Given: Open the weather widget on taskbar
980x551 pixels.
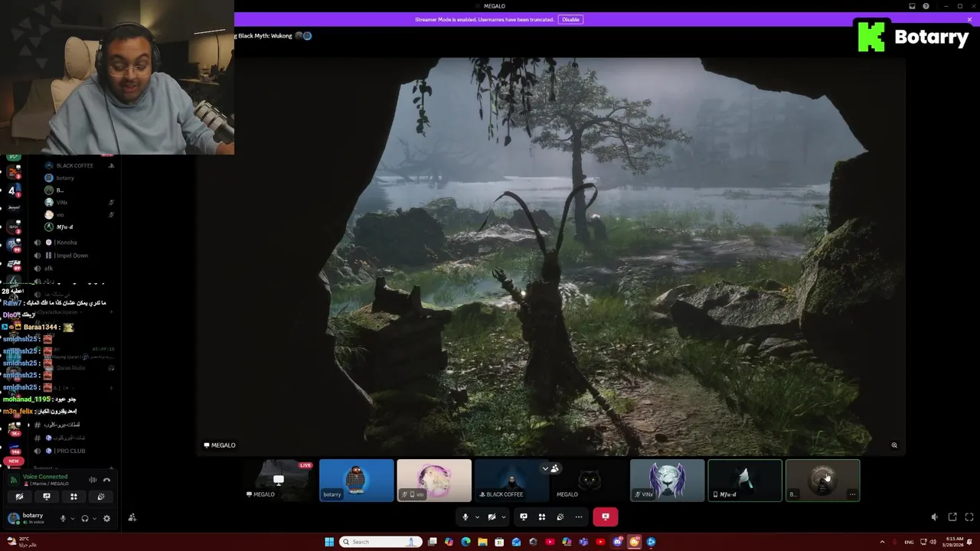Looking at the screenshot, I should point(21,542).
